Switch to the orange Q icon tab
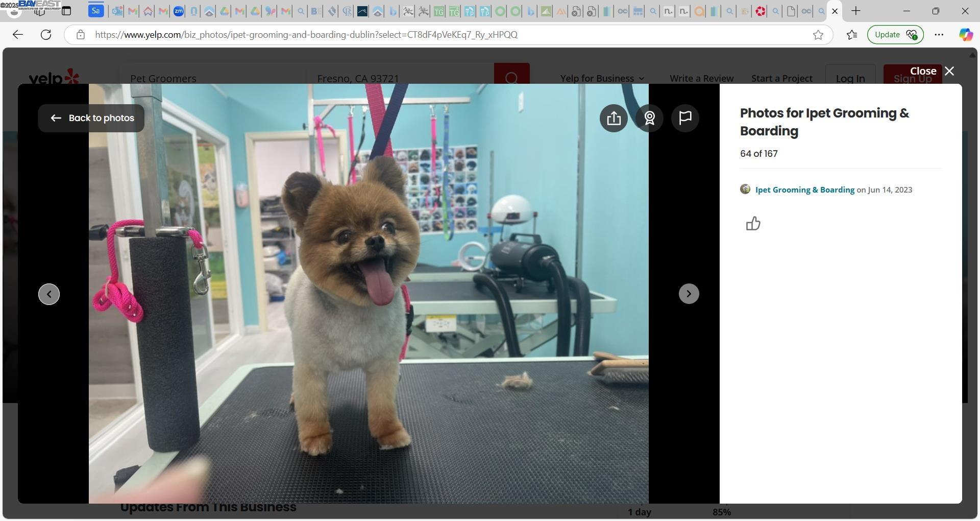 [x=699, y=11]
